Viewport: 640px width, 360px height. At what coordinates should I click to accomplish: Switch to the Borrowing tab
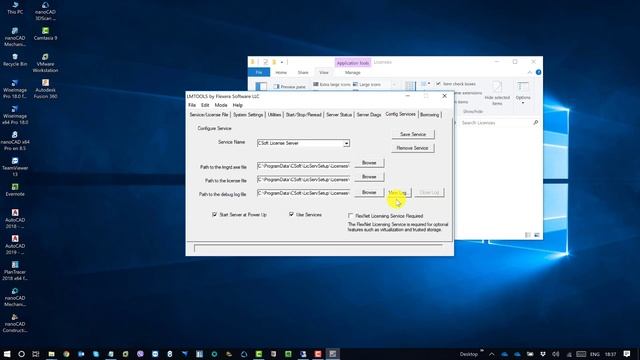429,115
